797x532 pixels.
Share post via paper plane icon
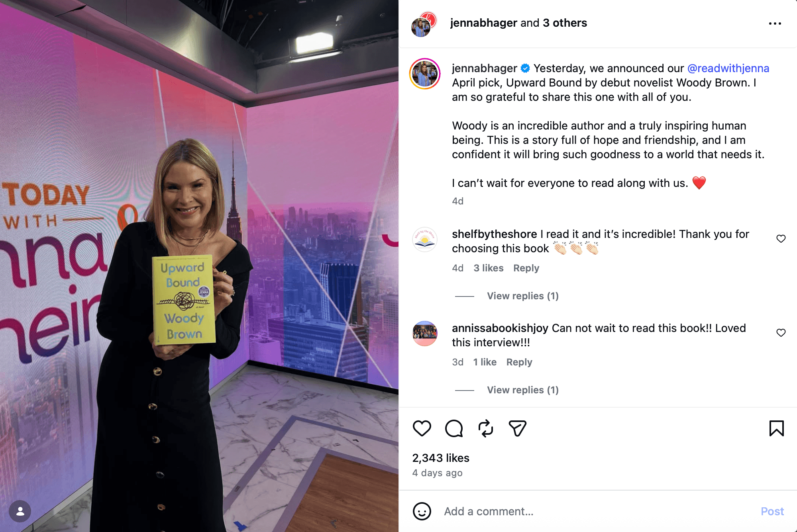coord(517,428)
